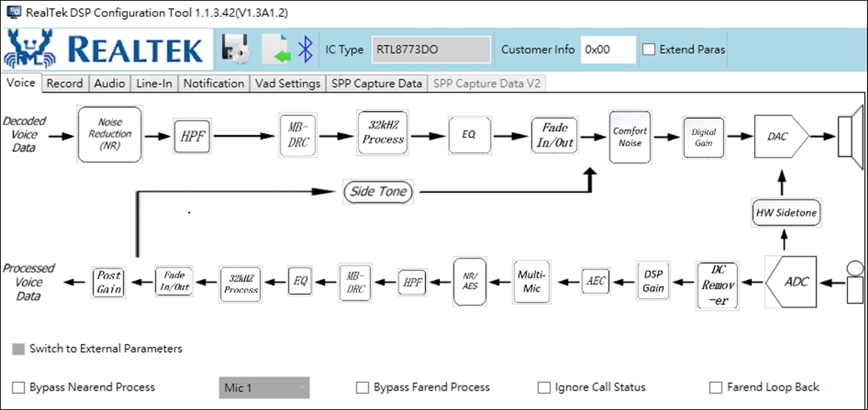Open the Noise Reduction (NR) block
Image resolution: width=868 pixels, height=410 pixels.
110,134
